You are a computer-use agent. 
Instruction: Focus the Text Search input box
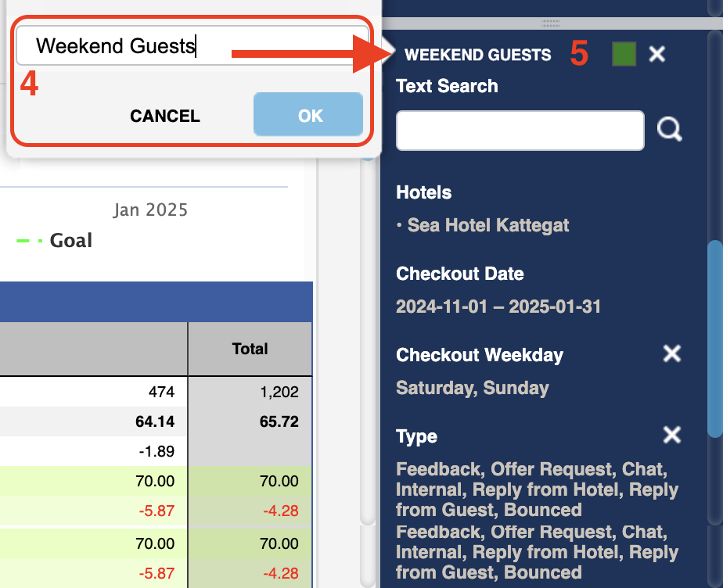click(520, 130)
